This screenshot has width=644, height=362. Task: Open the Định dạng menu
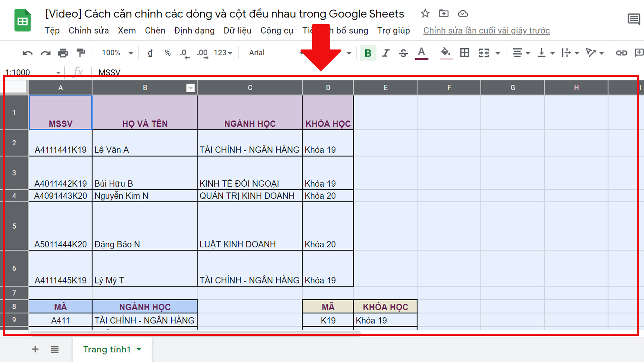click(x=193, y=31)
